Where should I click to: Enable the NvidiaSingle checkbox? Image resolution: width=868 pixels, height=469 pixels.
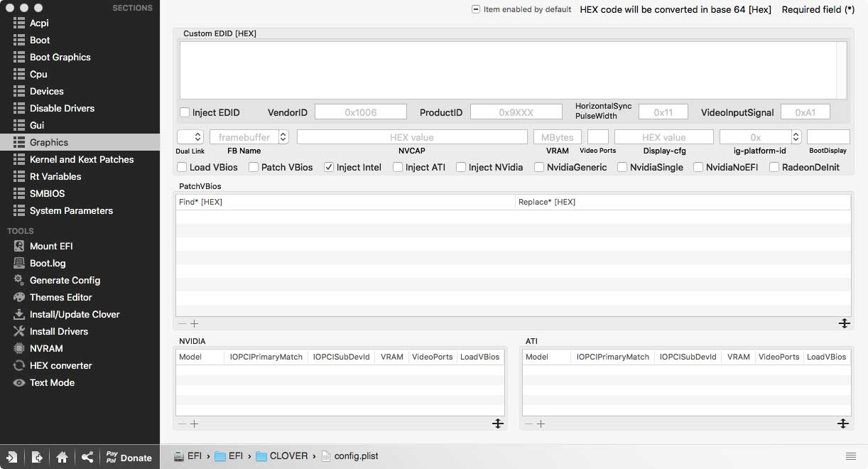tap(622, 167)
